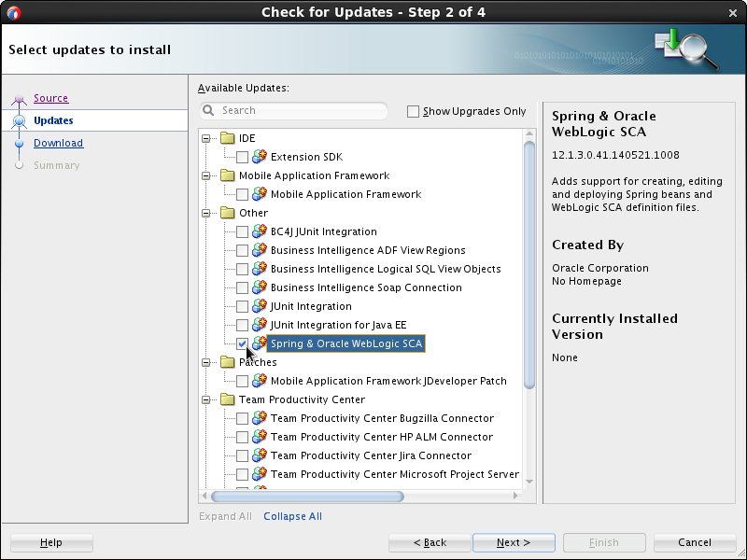Select Team Productivity Center Jira Connector row

pos(371,455)
